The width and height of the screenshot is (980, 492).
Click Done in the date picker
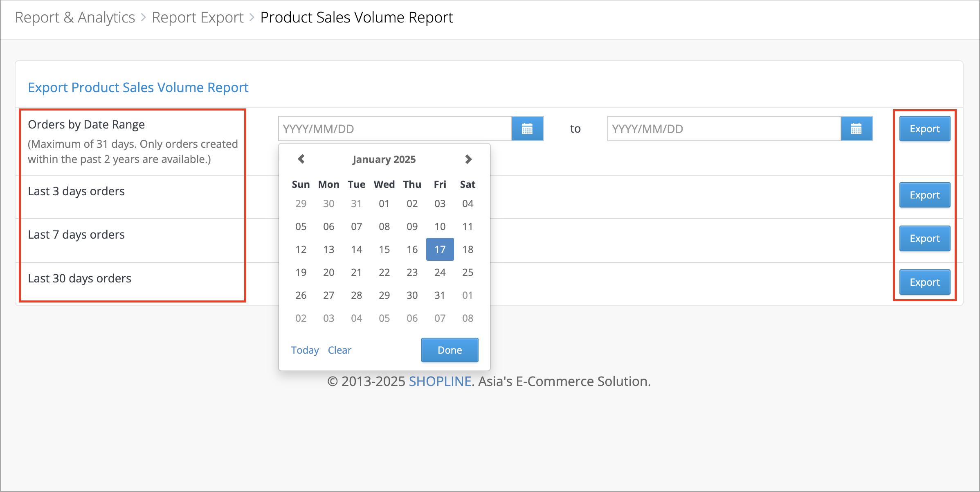coord(450,350)
